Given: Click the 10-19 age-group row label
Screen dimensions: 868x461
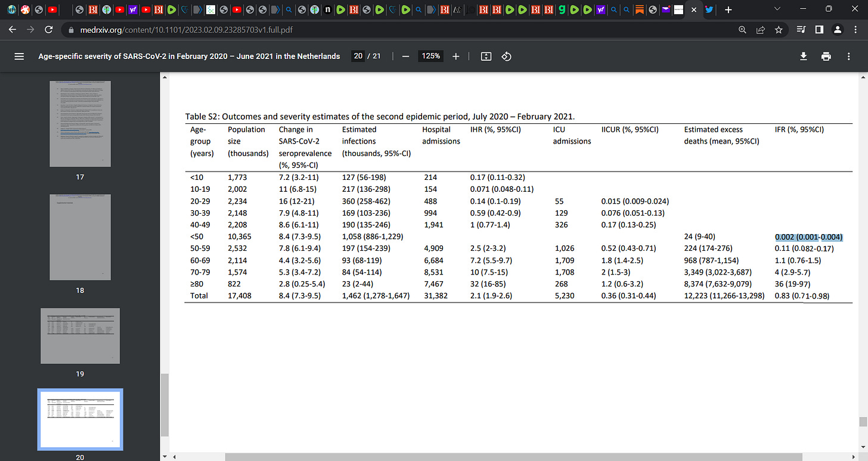Looking at the screenshot, I should click(x=200, y=189).
